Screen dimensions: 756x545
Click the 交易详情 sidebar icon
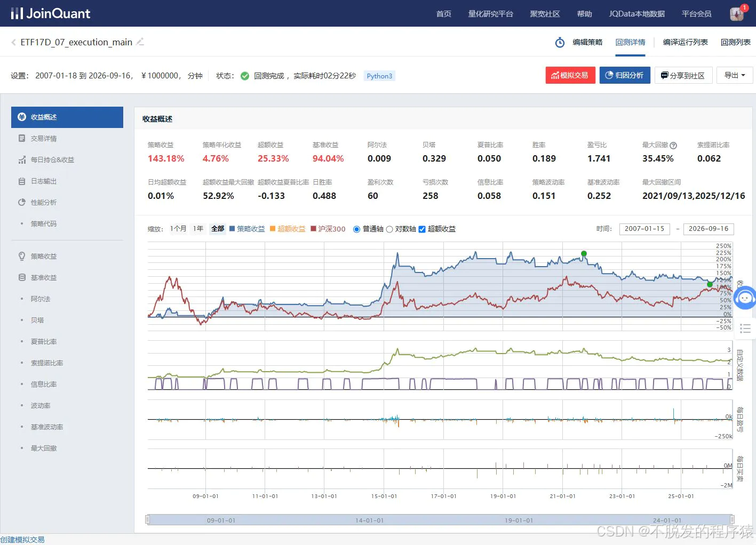point(22,139)
